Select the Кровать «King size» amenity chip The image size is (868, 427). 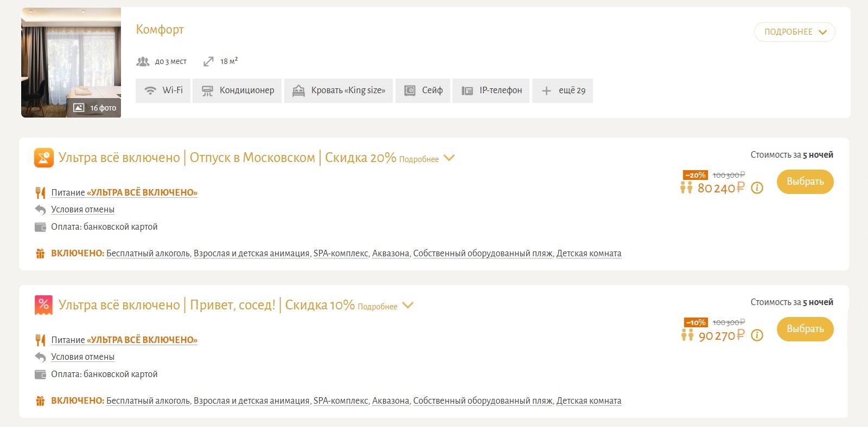point(339,90)
